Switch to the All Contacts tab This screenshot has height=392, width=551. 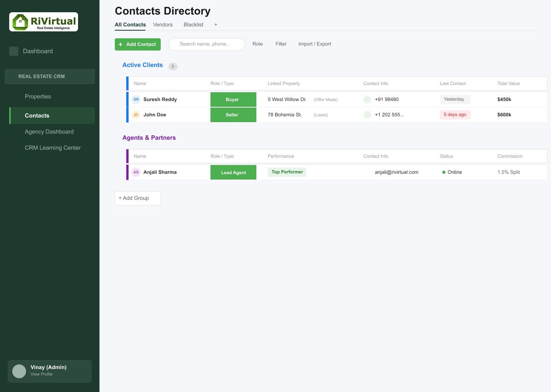point(130,24)
